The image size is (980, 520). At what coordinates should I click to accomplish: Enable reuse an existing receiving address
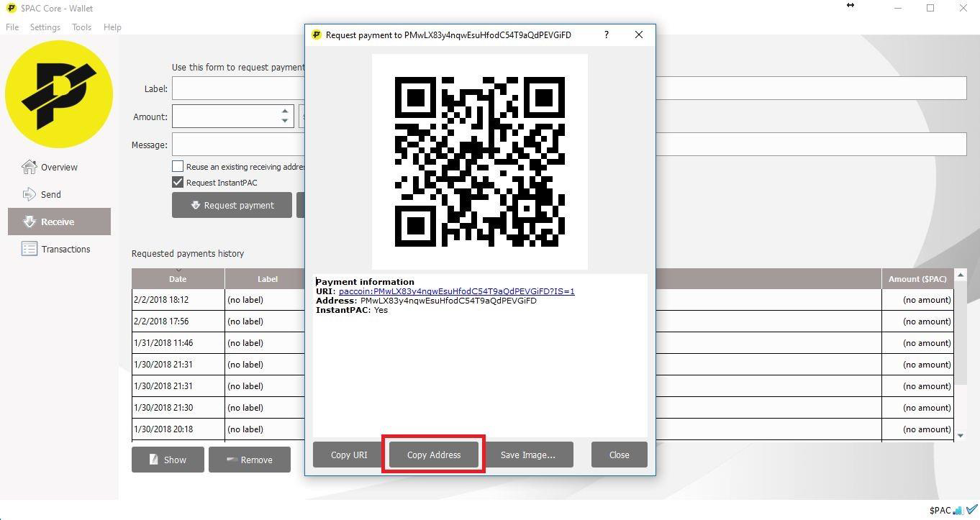pyautogui.click(x=178, y=166)
